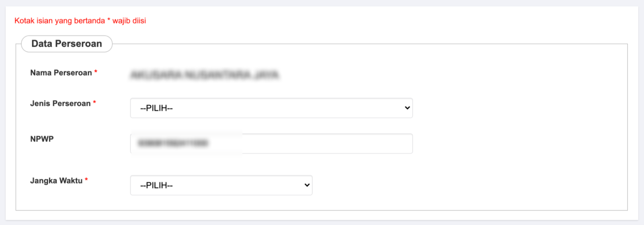Click the red asterisk beside Jenis Perseroan
Screen dimensions: 644x225
[x=94, y=102]
